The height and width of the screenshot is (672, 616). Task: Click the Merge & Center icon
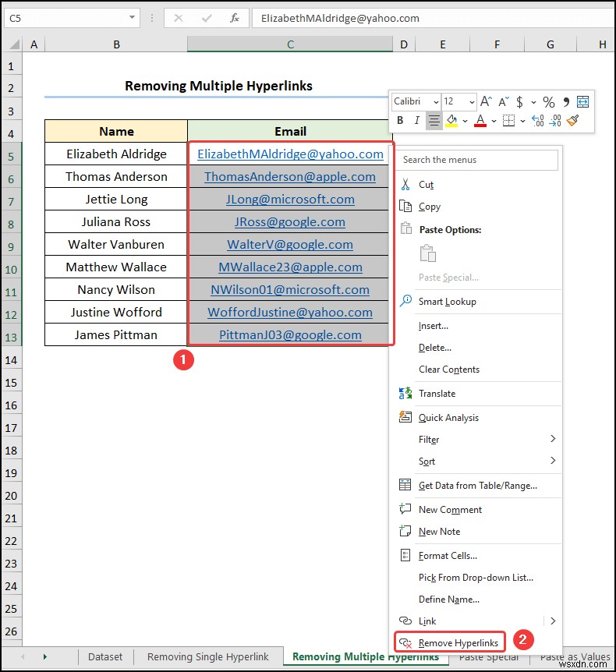583,101
